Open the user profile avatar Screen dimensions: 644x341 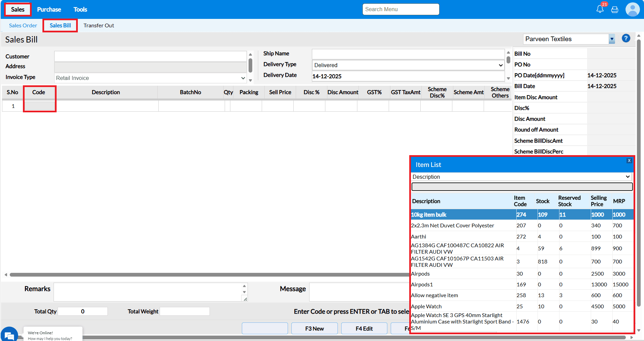(x=632, y=9)
